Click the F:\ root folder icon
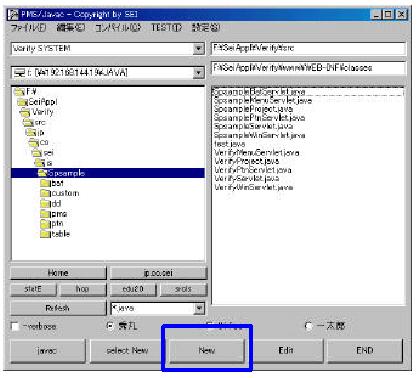 pos(19,91)
